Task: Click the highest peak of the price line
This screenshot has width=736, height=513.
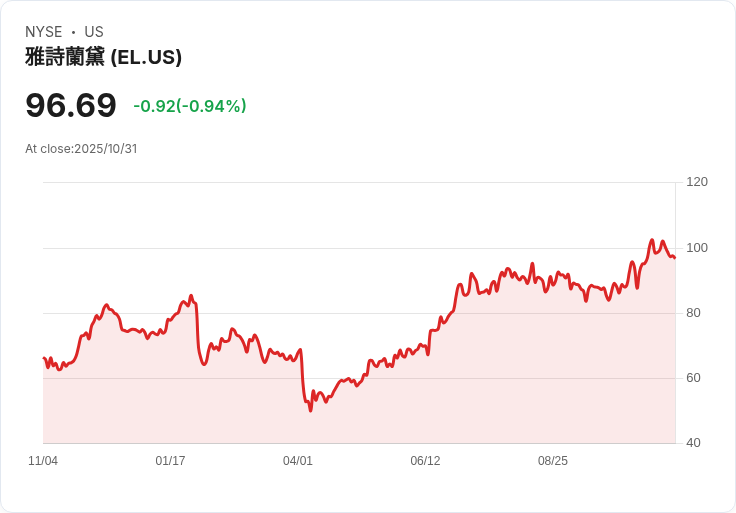Action: click(652, 240)
